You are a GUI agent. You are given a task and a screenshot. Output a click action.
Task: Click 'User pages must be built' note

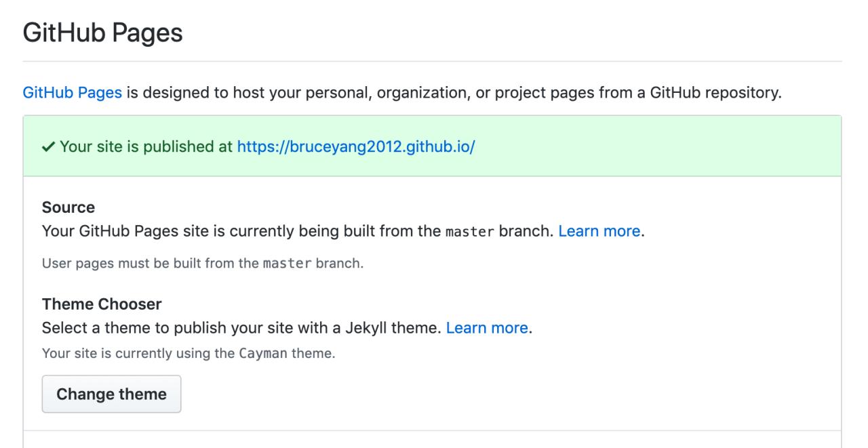[203, 264]
